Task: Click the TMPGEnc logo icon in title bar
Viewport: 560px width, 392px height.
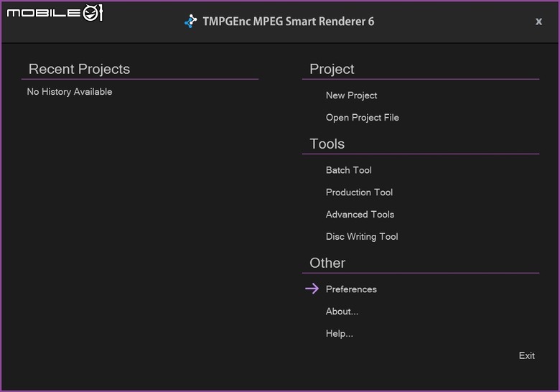Action: pos(191,21)
